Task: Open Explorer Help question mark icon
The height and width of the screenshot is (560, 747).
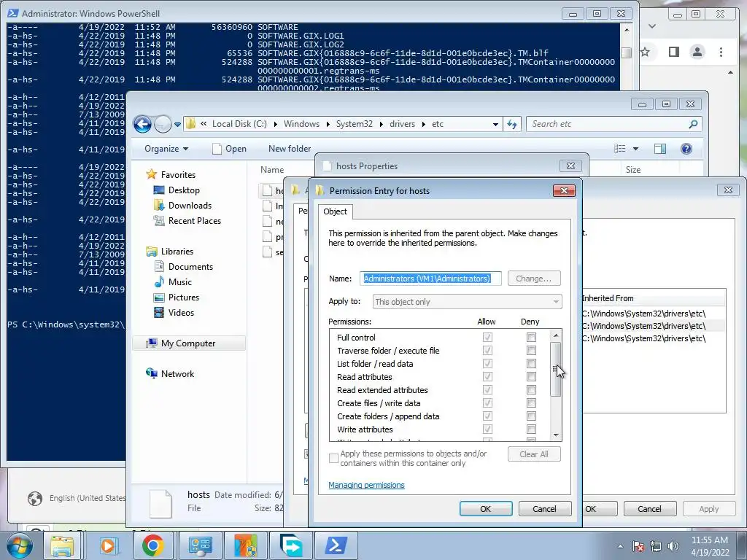Action: pyautogui.click(x=686, y=149)
